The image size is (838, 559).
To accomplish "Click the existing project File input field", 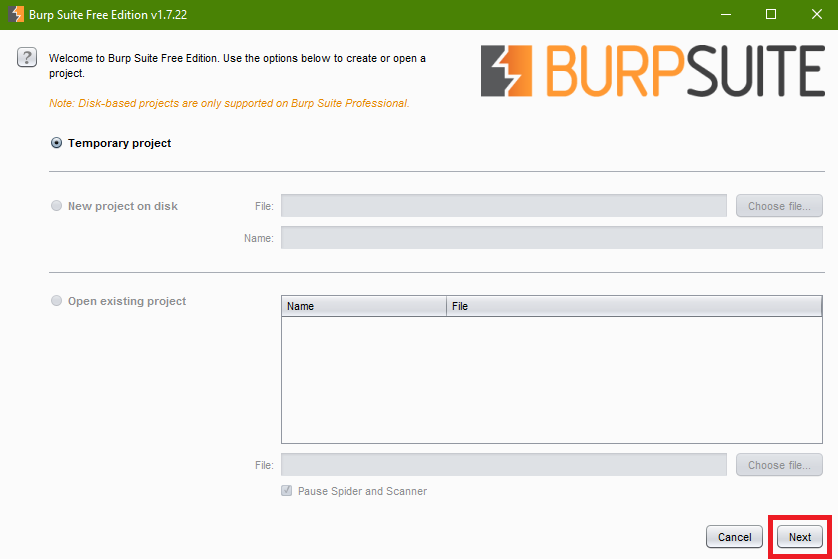I will click(x=503, y=465).
